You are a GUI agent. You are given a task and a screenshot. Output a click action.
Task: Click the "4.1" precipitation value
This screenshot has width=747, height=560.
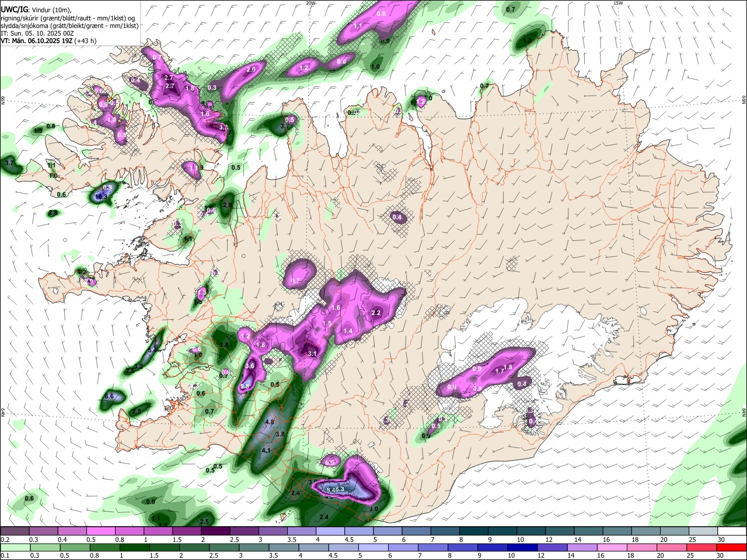pos(266,450)
